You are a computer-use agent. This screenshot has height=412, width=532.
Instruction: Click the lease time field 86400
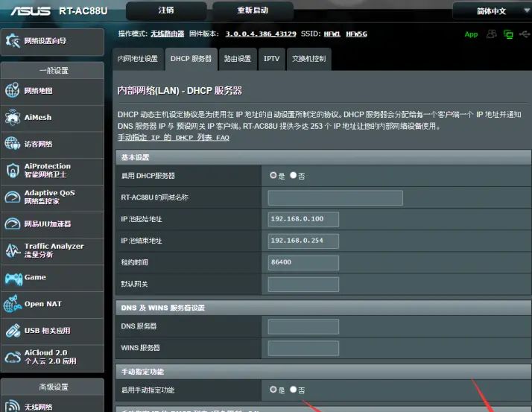coord(303,263)
